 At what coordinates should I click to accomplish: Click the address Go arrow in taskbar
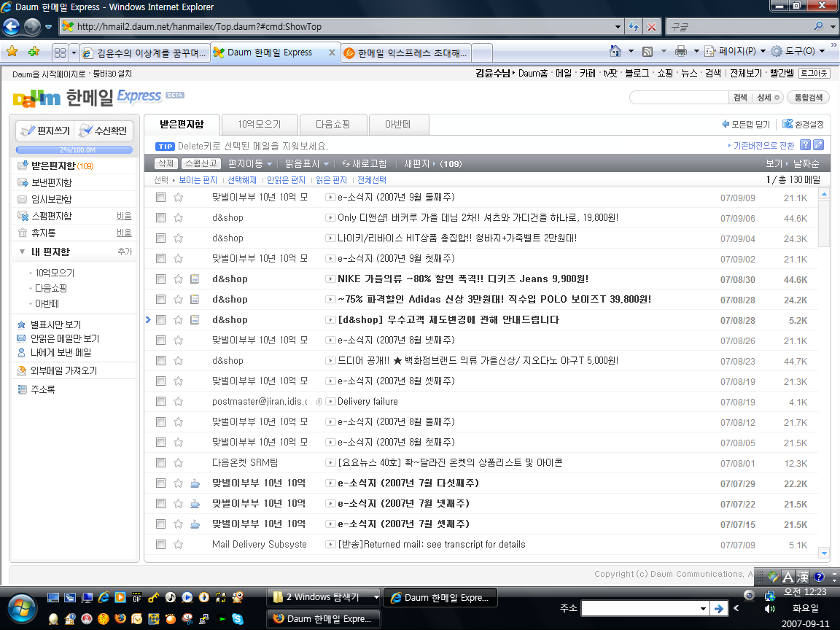pyautogui.click(x=718, y=608)
